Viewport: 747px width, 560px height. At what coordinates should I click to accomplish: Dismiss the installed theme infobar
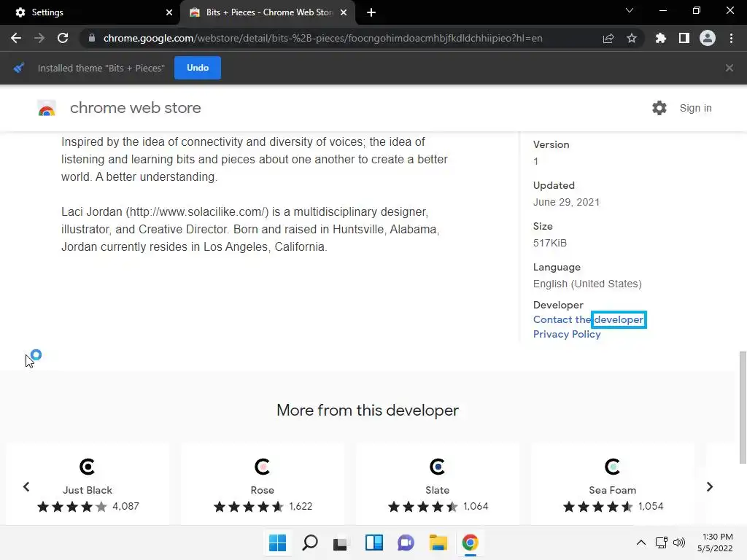coord(729,68)
